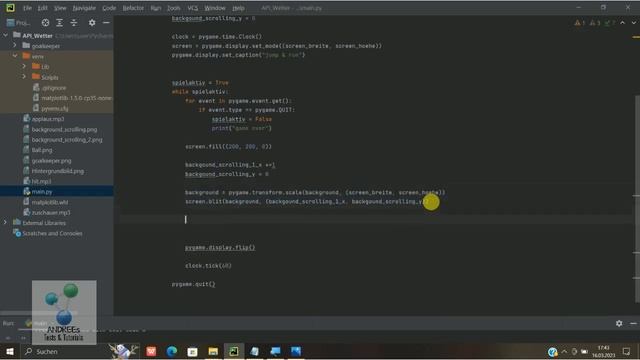Open the taskbar clock and date
The height and width of the screenshot is (360, 640).
604,351
